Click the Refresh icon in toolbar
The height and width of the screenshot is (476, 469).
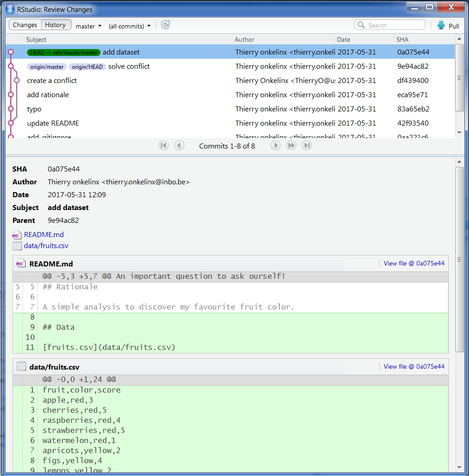coord(166,25)
